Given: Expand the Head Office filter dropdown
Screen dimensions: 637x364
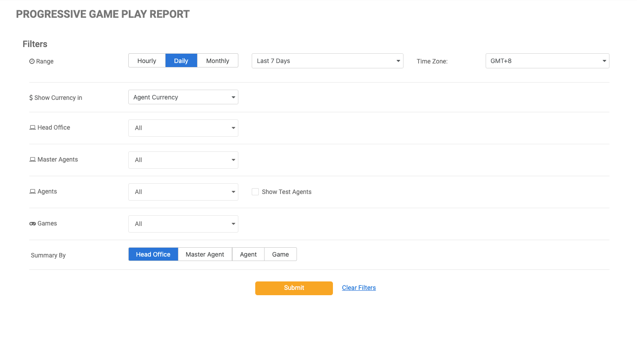Looking at the screenshot, I should tap(183, 128).
